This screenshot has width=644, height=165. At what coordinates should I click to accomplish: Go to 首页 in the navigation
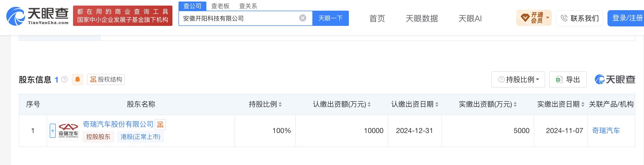[377, 18]
